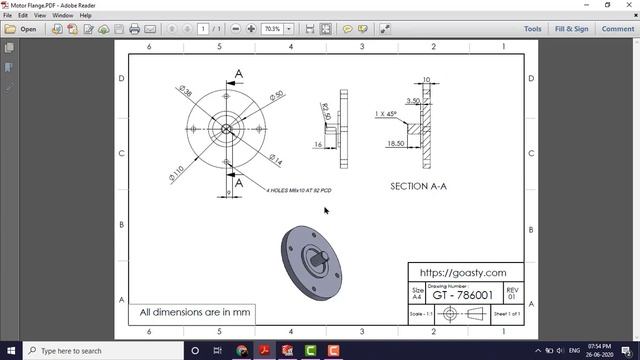Open the Window menu
Image resolution: width=640 pixels, height=360 pixels.
click(62, 16)
